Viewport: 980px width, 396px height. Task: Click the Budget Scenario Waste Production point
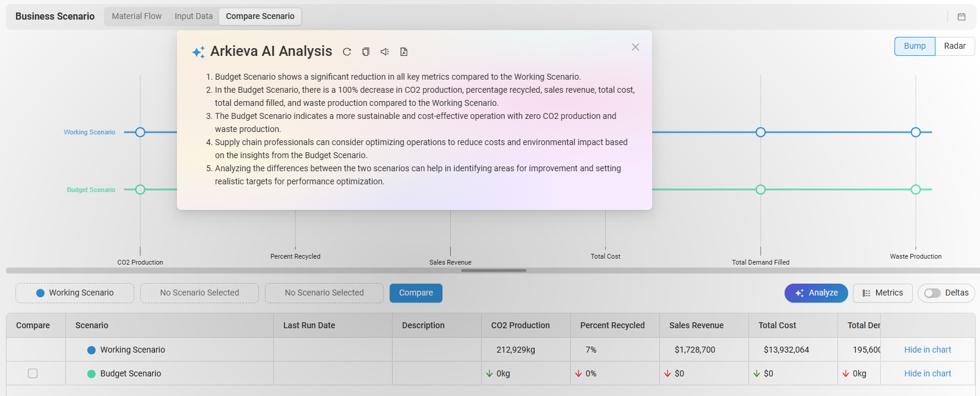pyautogui.click(x=916, y=190)
